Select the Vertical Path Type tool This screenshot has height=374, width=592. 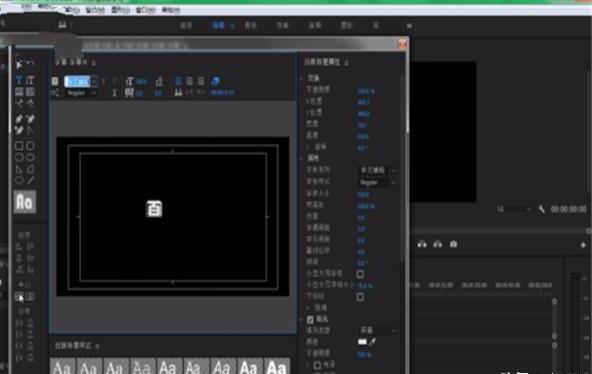click(30, 103)
